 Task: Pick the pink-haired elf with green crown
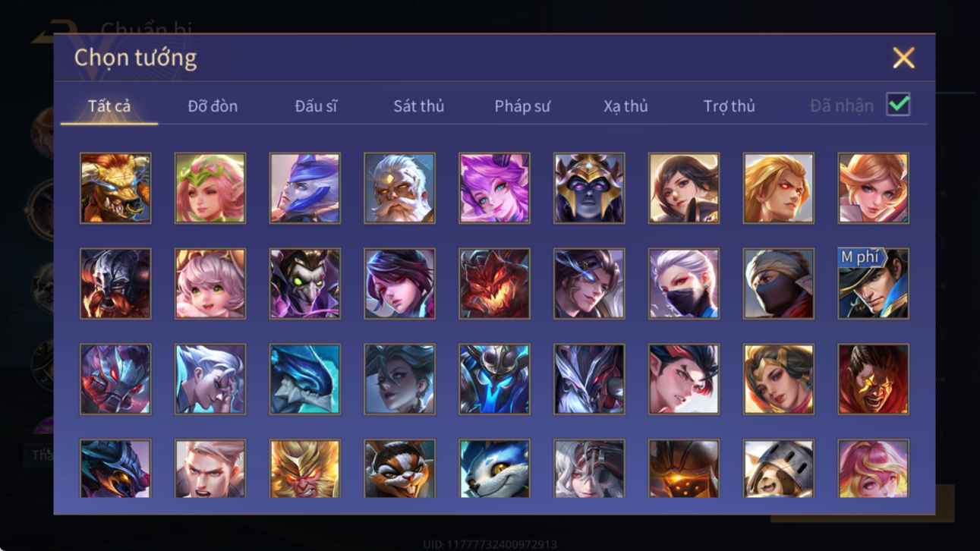[210, 188]
